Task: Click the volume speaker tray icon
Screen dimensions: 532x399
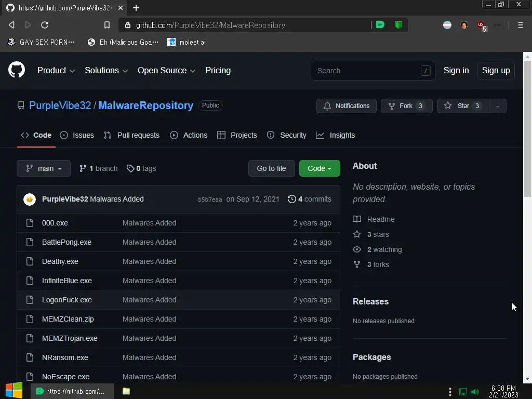Action: pyautogui.click(x=475, y=392)
